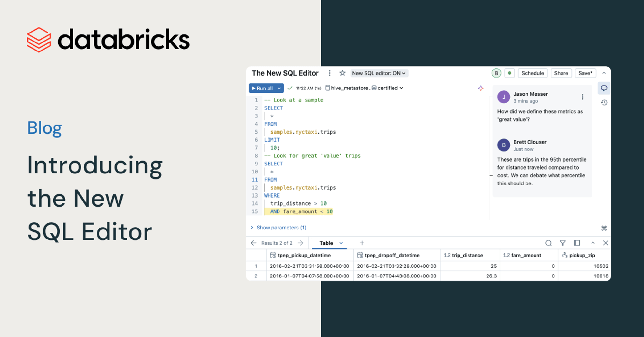
Task: Click the filter icon in results toolbar
Action: (x=563, y=243)
